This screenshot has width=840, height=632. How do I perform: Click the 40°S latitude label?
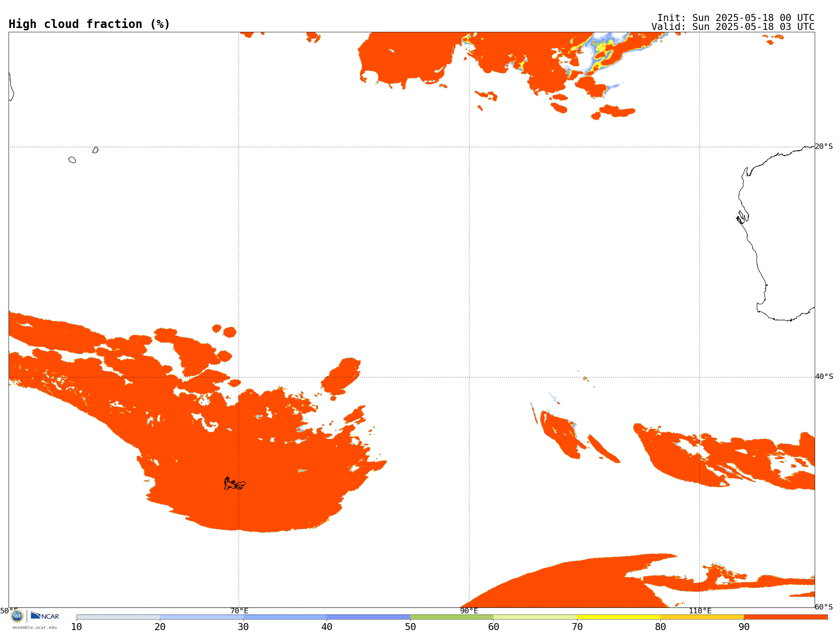click(824, 377)
